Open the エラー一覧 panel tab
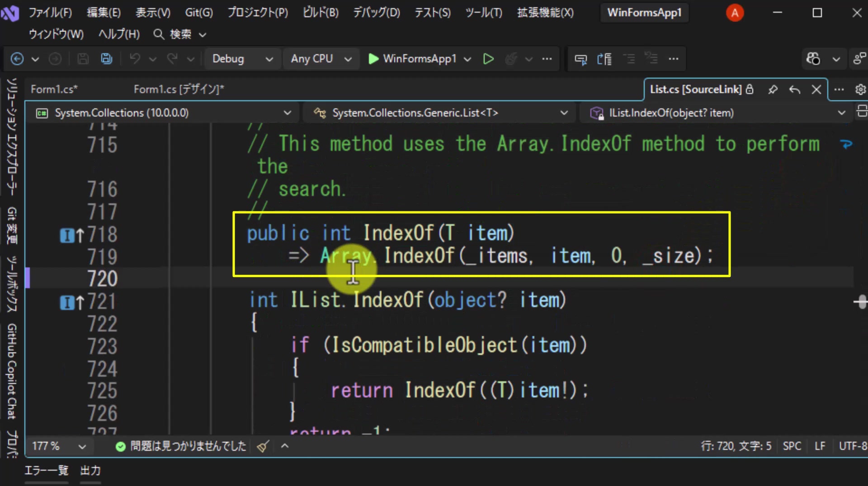This screenshot has height=486, width=868. click(46, 471)
